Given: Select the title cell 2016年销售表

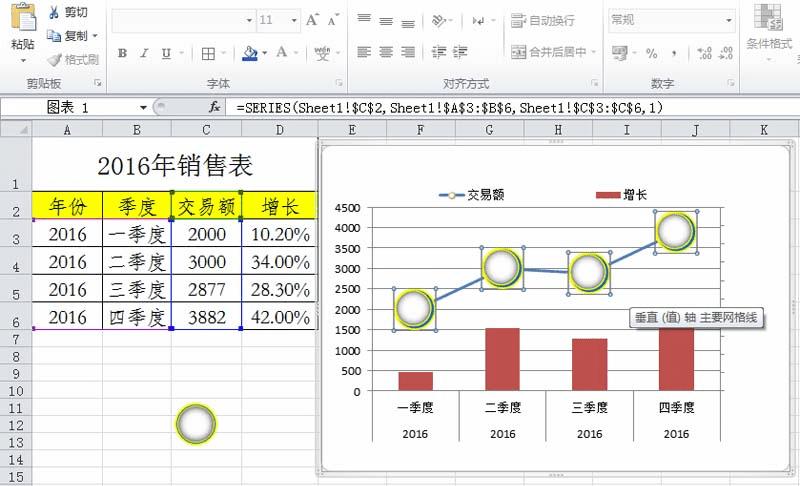Looking at the screenshot, I should coord(174,166).
